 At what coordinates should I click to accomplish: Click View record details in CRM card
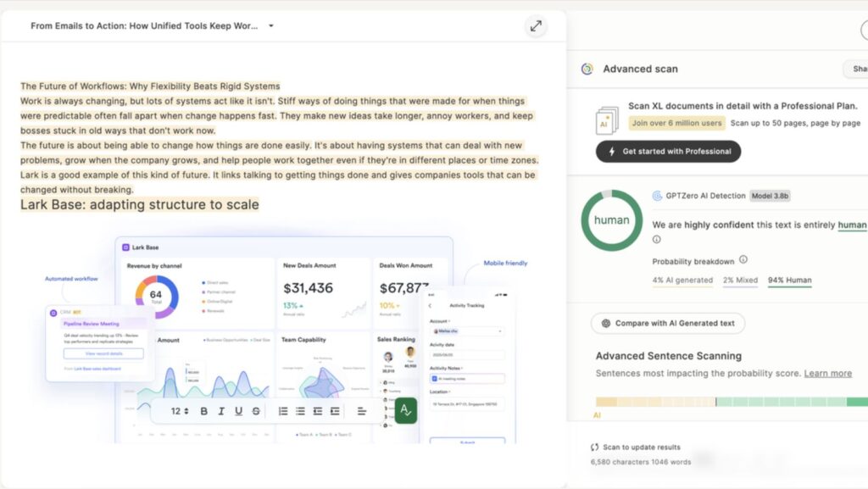(x=103, y=353)
